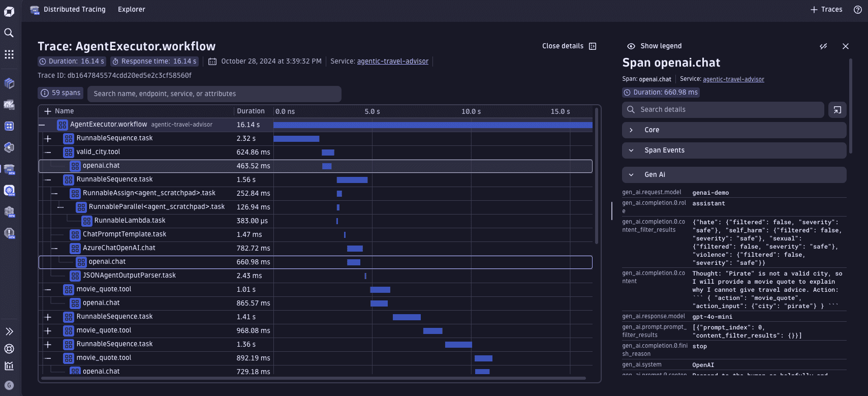Click the valid_city.tool span icon
This screenshot has width=868, height=396.
coord(69,152)
